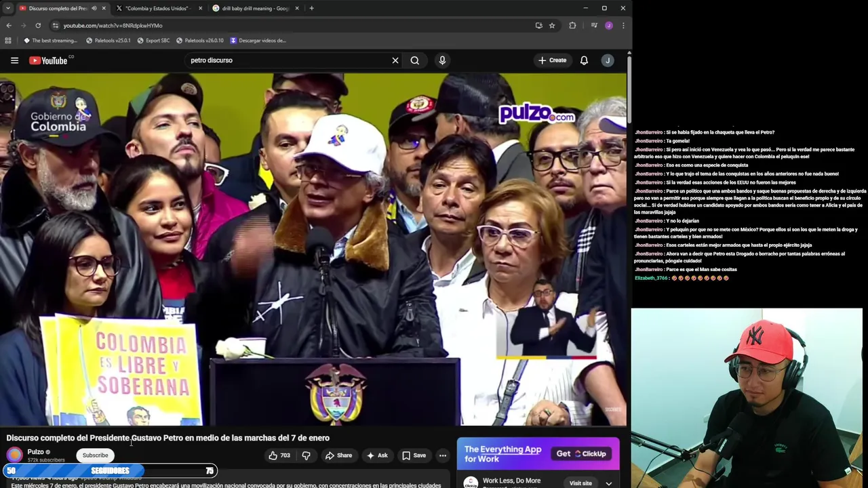Close the 'drill baby drill' Google tab
The image size is (868, 488).
point(296,8)
